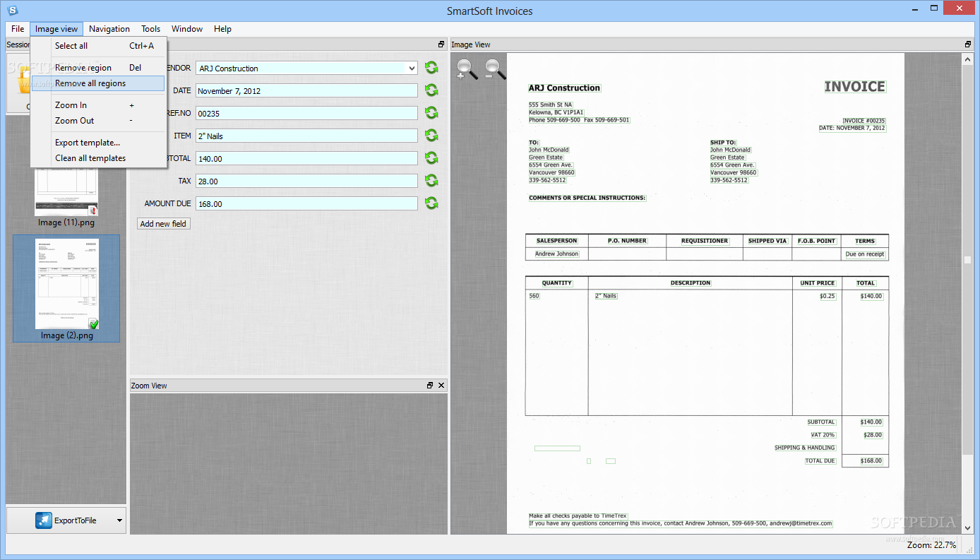Click the REF.NO field showing 00235
Screen dimensions: 980x560
coord(306,114)
